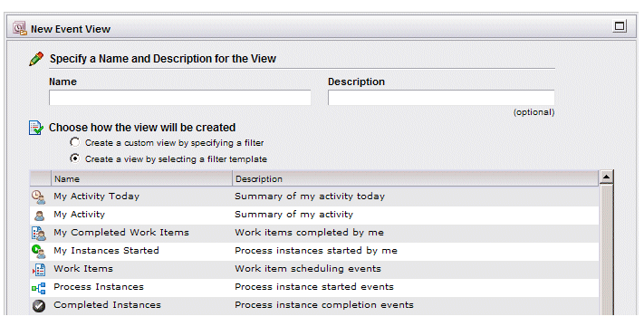
Task: Click the pencil icon beside Specify a Name
Action: (x=36, y=59)
